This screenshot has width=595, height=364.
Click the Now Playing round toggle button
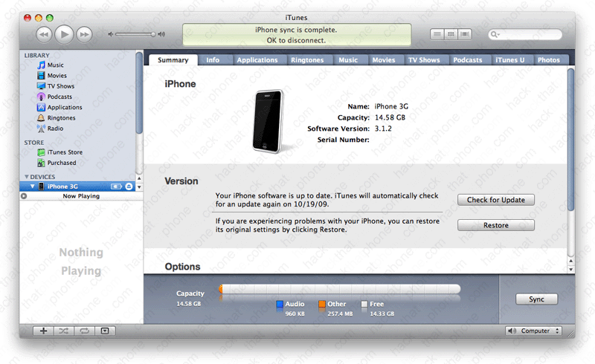point(24,196)
